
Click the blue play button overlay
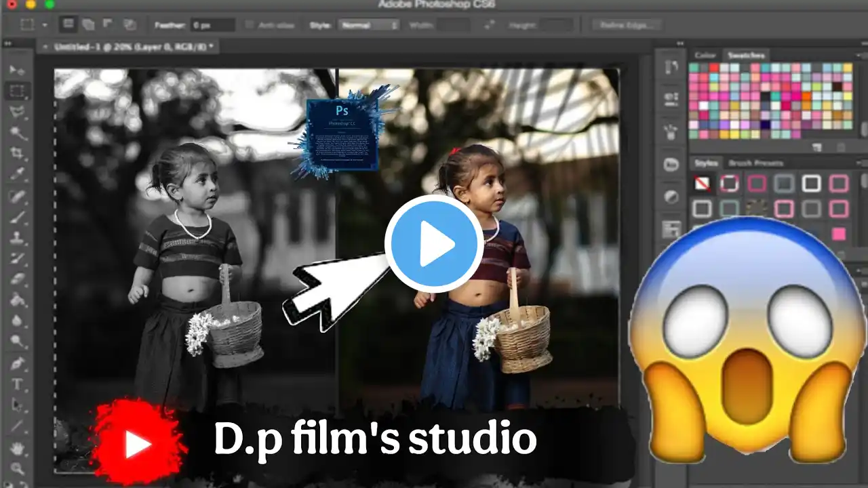434,243
